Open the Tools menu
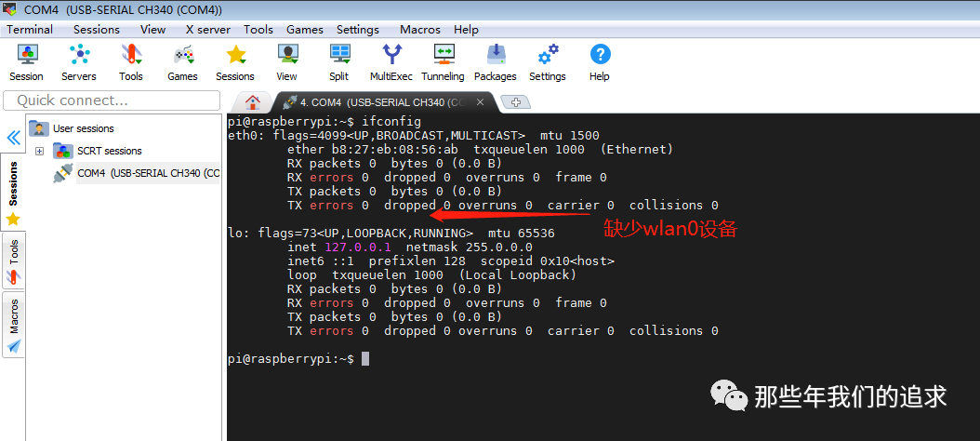 click(x=258, y=30)
